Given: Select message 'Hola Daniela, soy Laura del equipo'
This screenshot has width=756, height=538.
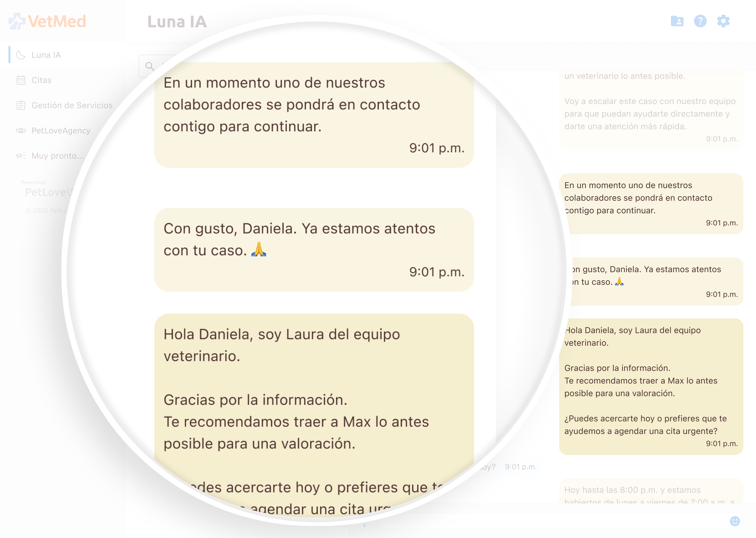Looking at the screenshot, I should pyautogui.click(x=651, y=387).
